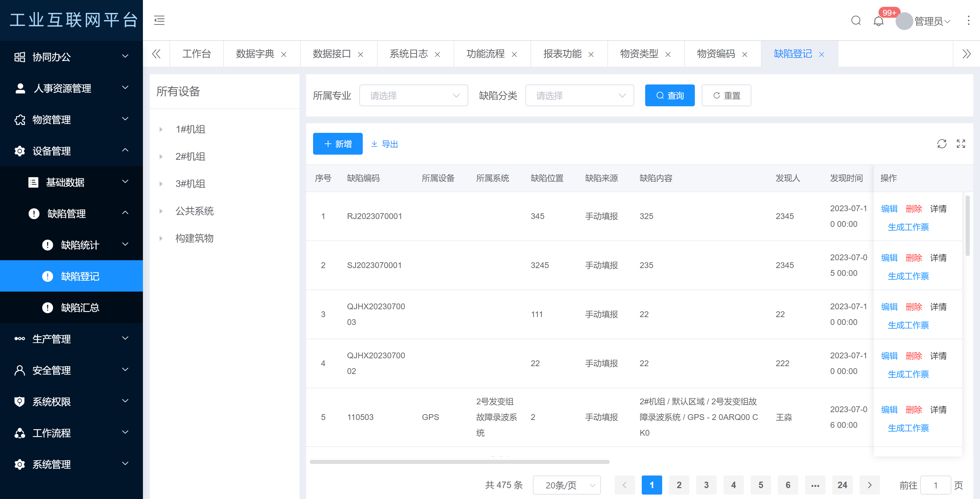Click the 工作流程 nodes icon
The height and width of the screenshot is (499, 980).
[19, 433]
